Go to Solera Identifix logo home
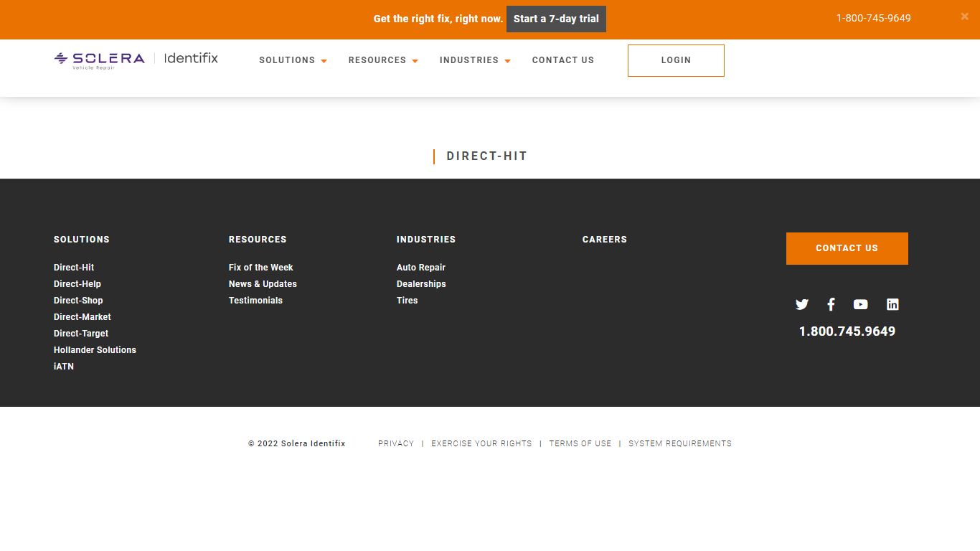This screenshot has width=980, height=551. pos(136,60)
